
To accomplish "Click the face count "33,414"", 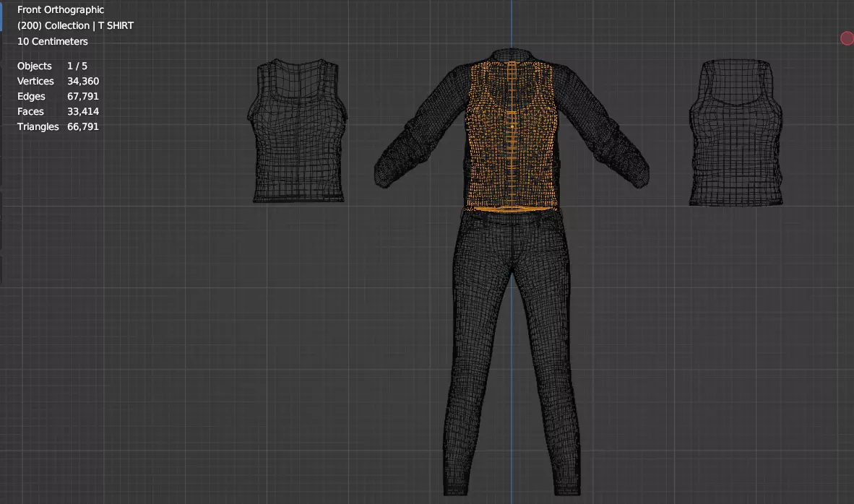I will [x=83, y=112].
